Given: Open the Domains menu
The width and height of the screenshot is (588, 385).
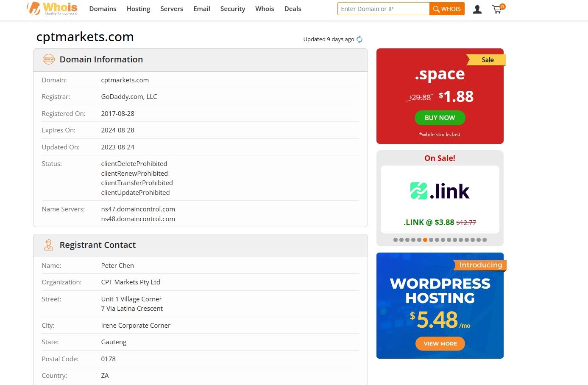Looking at the screenshot, I should [x=103, y=9].
